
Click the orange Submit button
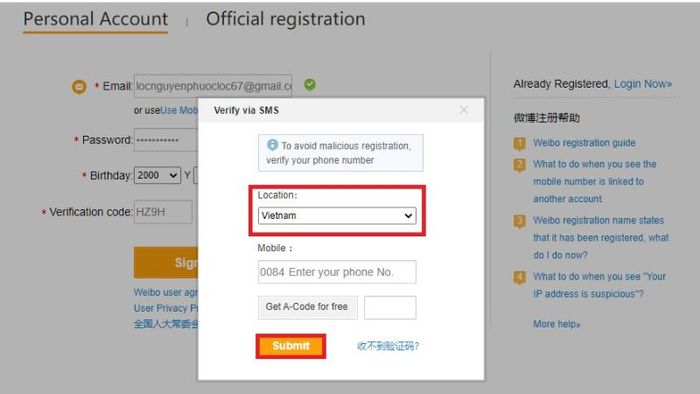click(x=291, y=346)
